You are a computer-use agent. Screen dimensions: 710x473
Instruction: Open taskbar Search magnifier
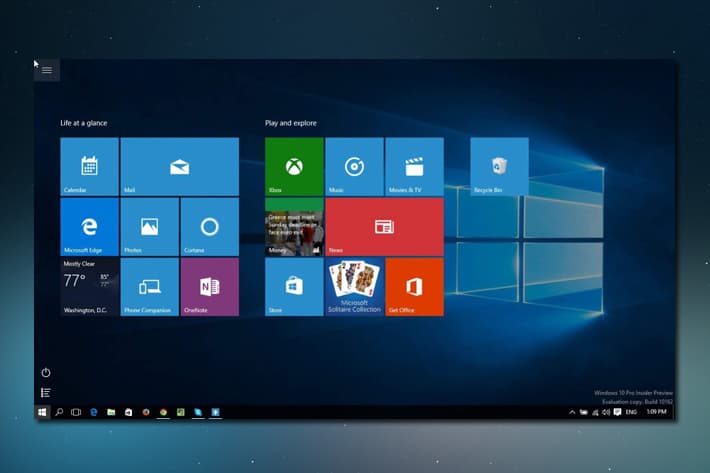click(59, 412)
